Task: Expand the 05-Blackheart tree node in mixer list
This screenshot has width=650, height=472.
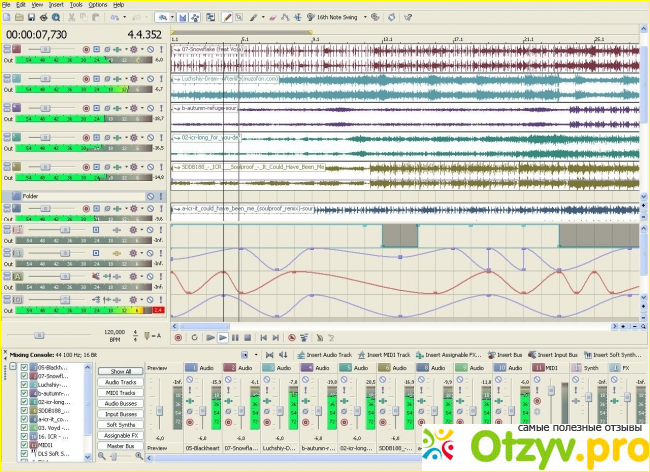Action: pos(12,367)
